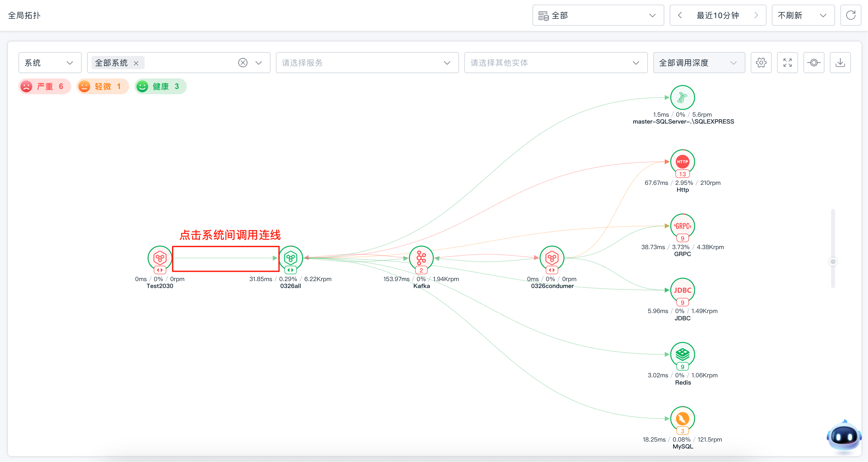
Task: Open the 全部调用深度 dropdown
Action: pos(699,63)
